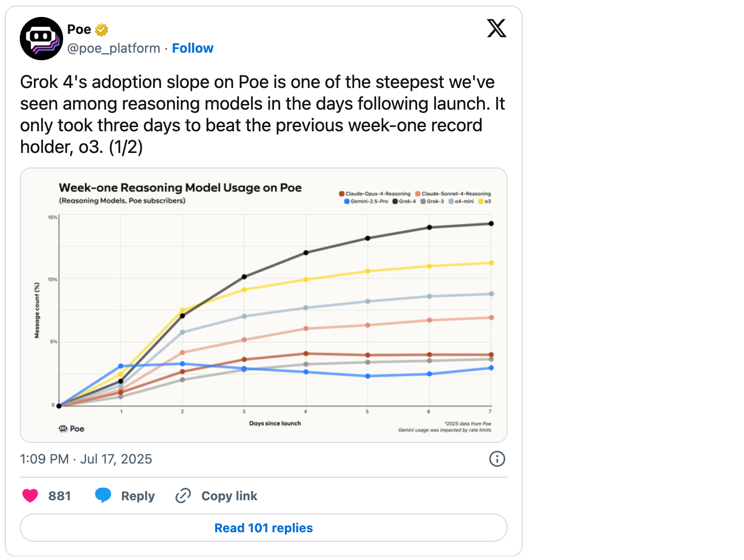744x560 pixels.
Task: Open the usage chart image
Action: pyautogui.click(x=263, y=305)
